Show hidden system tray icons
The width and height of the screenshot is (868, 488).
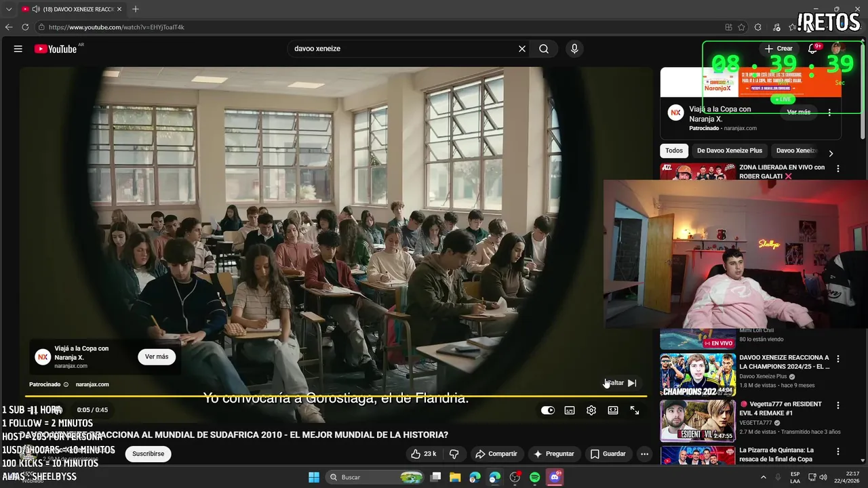pos(763,477)
